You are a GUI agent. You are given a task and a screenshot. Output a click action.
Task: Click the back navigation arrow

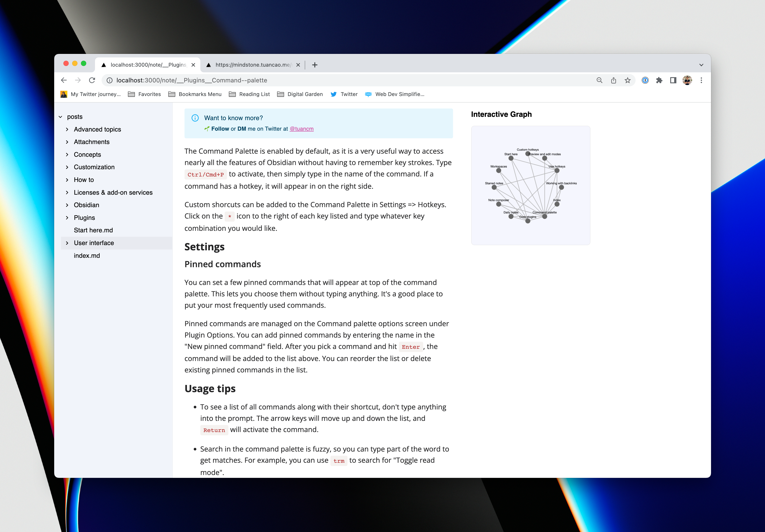[64, 80]
